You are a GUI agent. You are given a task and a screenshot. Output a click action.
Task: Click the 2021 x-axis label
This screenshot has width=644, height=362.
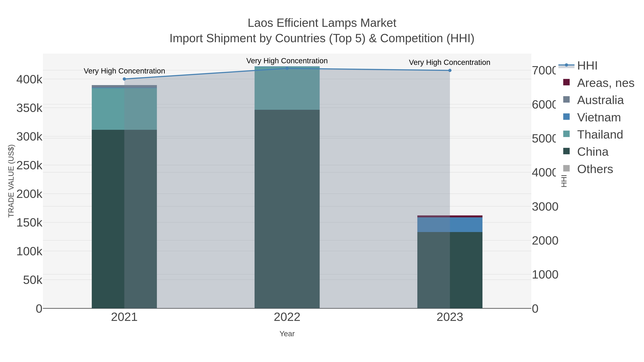124,317
